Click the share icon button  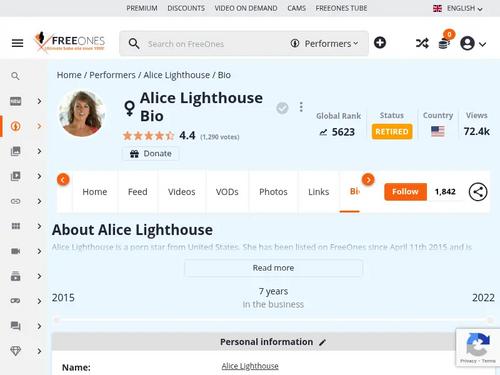pyautogui.click(x=478, y=192)
